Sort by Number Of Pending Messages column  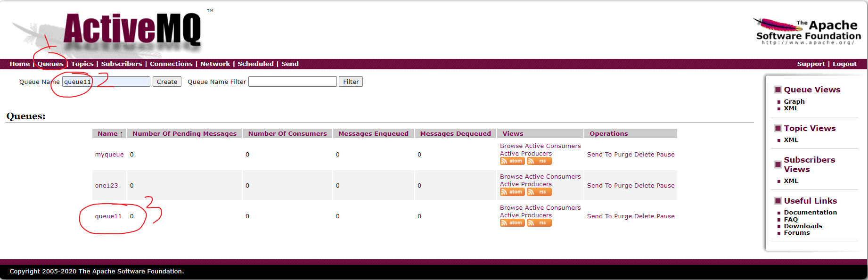coord(184,133)
